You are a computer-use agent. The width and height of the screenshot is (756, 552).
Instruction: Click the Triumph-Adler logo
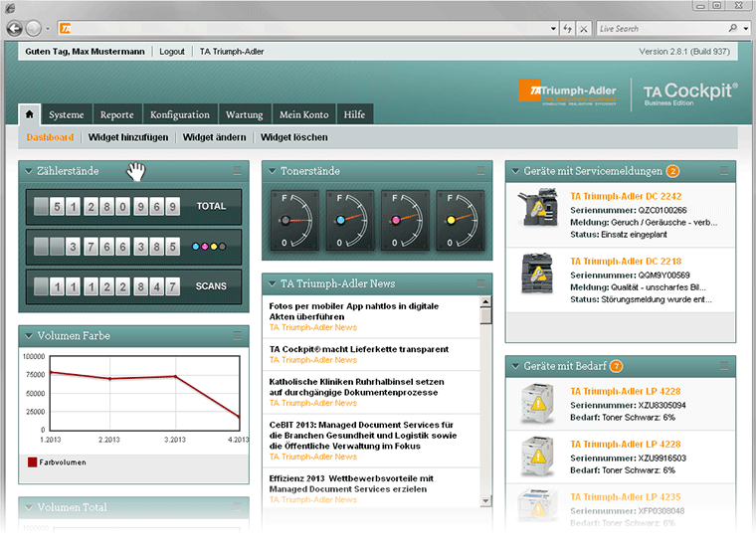[x=567, y=92]
